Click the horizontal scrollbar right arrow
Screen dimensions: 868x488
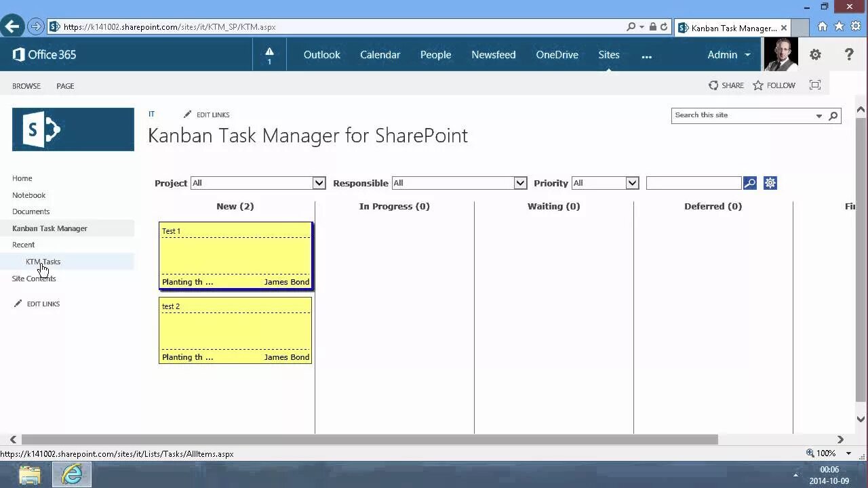pyautogui.click(x=840, y=439)
